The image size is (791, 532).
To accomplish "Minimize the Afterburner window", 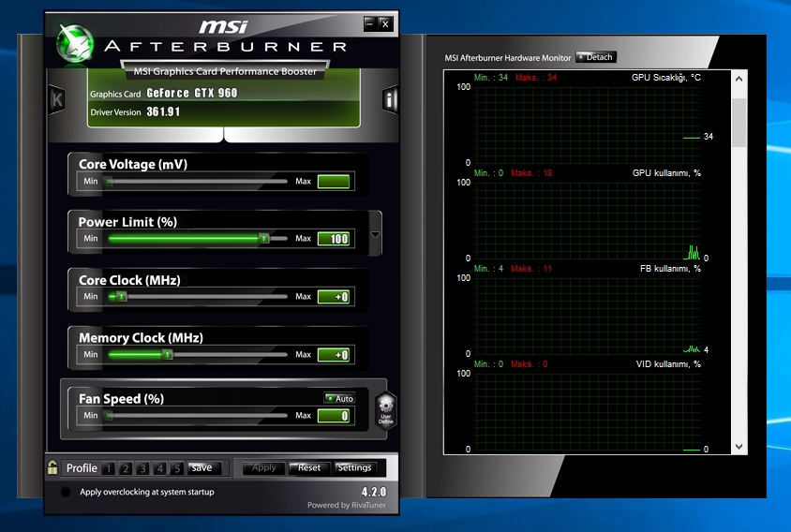I will point(370,23).
